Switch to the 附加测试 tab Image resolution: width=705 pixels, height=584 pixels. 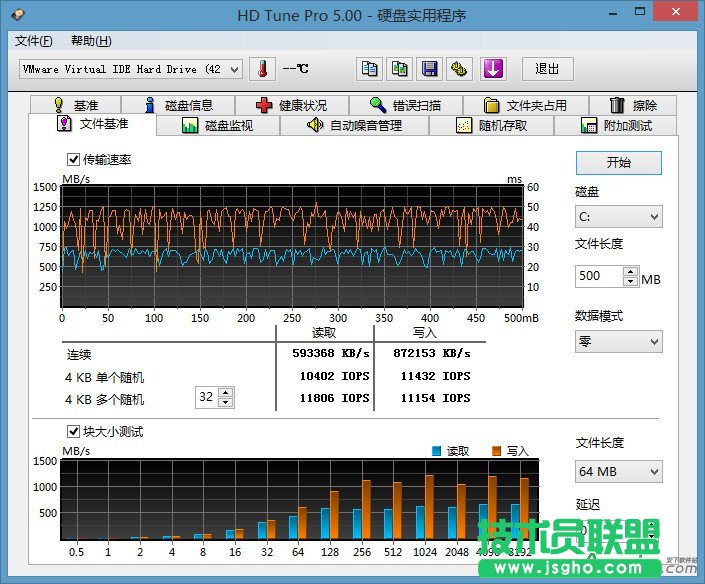[616, 125]
